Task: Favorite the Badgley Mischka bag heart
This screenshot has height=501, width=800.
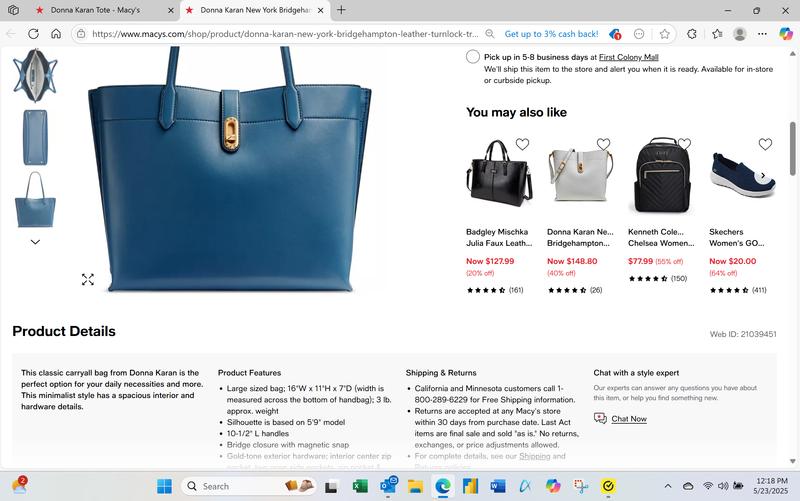Action: click(x=522, y=144)
